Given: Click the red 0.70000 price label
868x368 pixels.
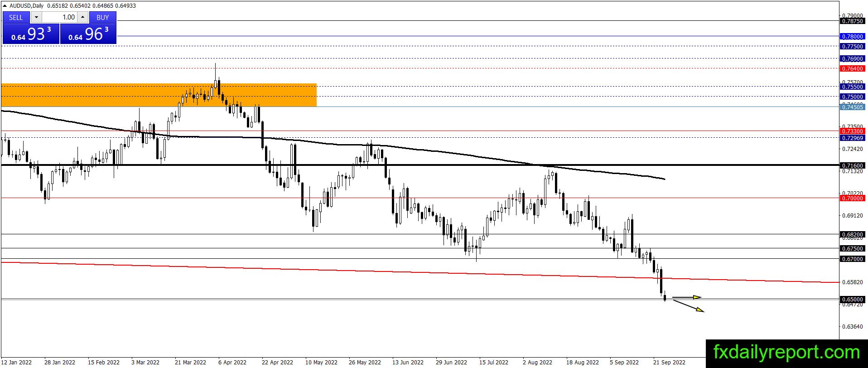Looking at the screenshot, I should tap(852, 198).
